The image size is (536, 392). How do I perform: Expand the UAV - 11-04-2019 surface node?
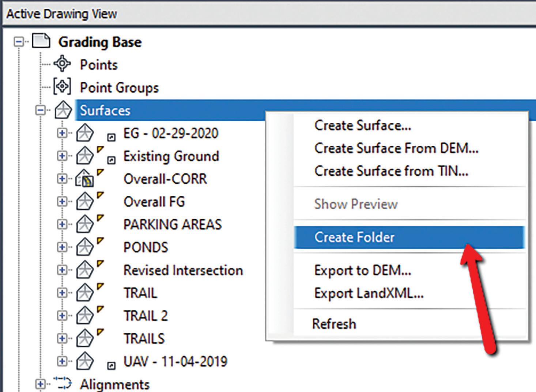coord(62,361)
